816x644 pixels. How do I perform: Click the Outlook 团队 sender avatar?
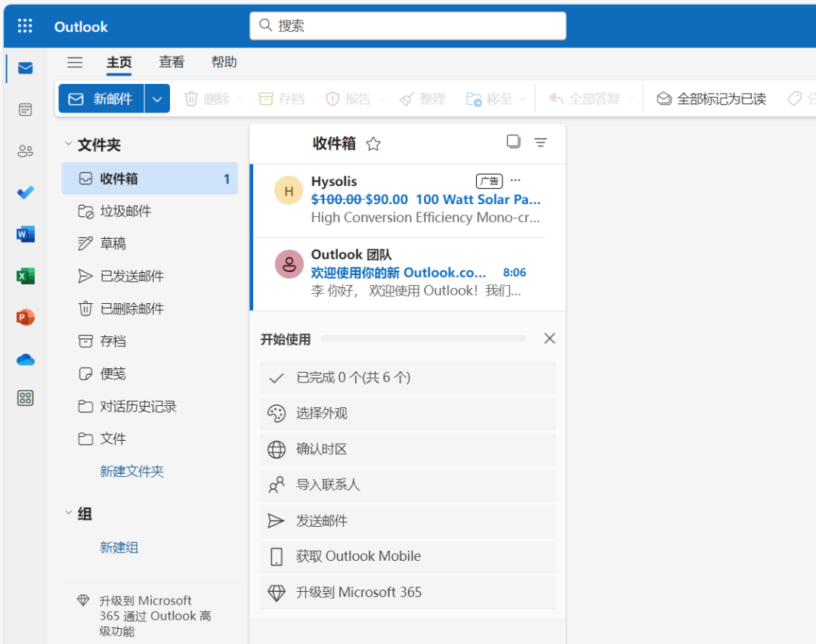[x=289, y=264]
